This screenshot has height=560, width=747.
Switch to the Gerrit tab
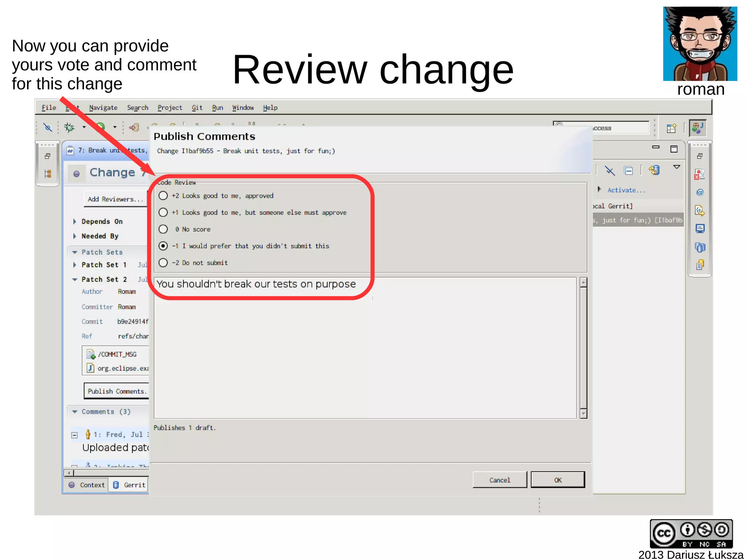tap(129, 485)
